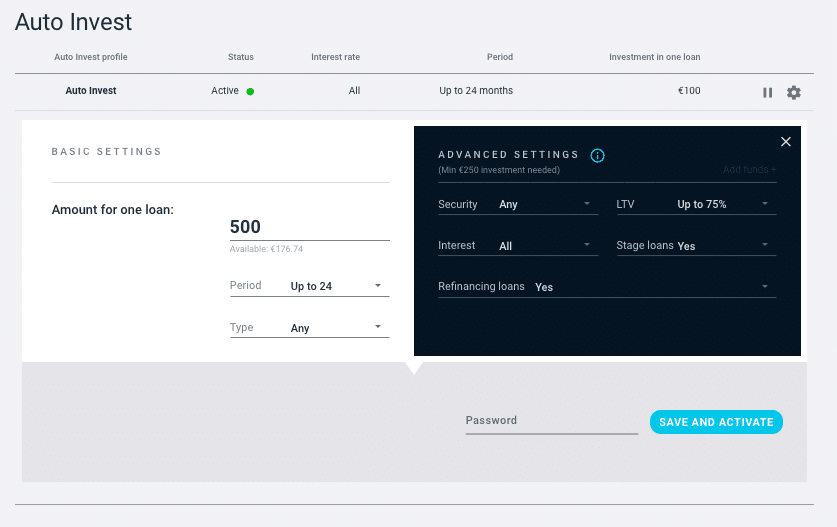Open the Stage loans dropdown
This screenshot has width=837, height=527.
696,246
